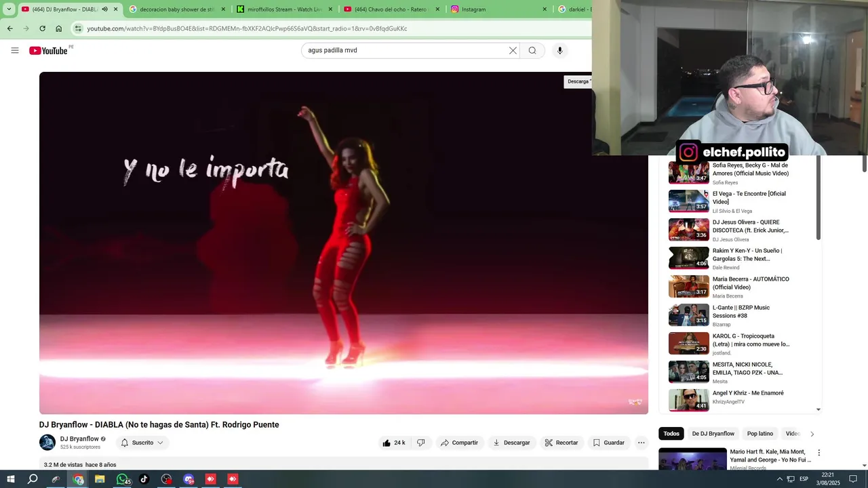The height and width of the screenshot is (488, 868).
Task: Open the first red AnyDesk taskbar icon
Action: tap(210, 479)
